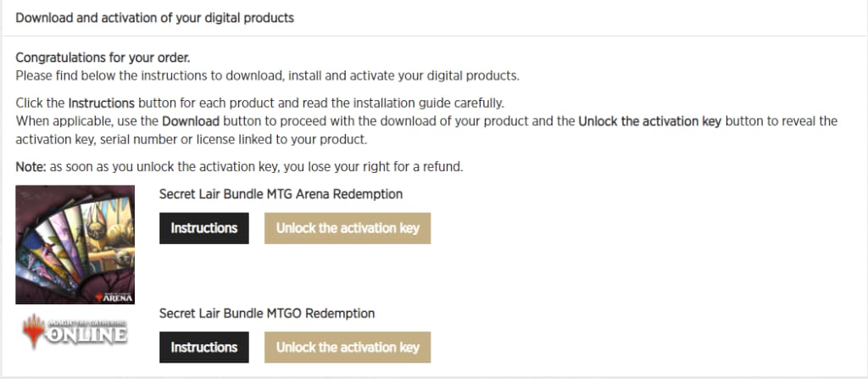The image size is (868, 379).
Task: Unlock the activation key for MTGO bundle
Action: point(348,348)
